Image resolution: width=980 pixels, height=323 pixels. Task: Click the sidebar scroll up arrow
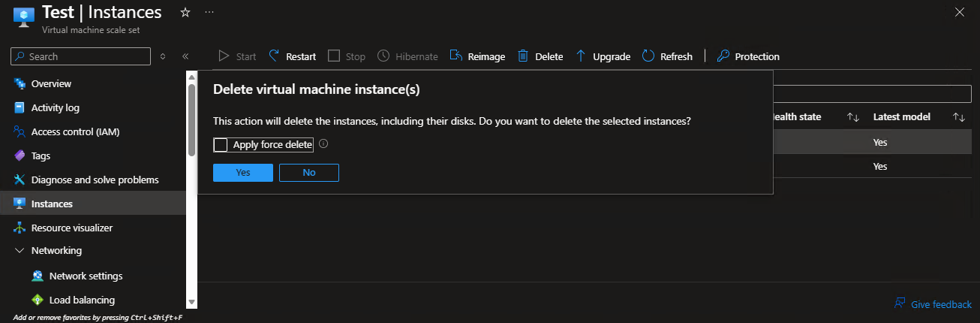tap(191, 76)
